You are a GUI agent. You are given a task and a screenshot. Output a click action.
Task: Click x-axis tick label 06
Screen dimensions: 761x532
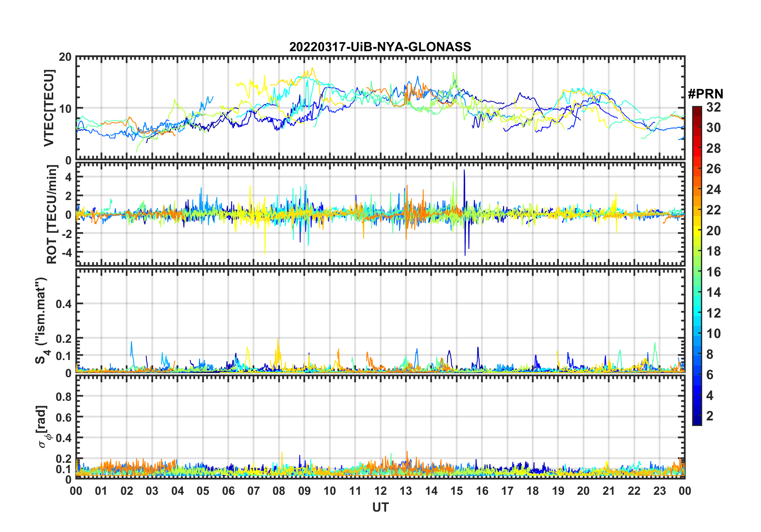point(228,491)
